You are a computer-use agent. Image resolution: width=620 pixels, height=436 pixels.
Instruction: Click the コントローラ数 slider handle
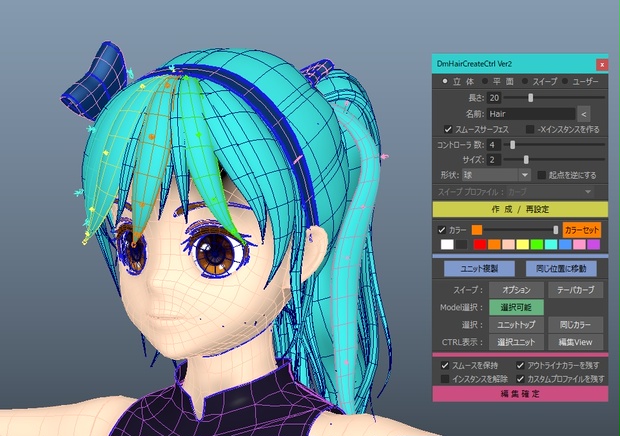click(512, 145)
